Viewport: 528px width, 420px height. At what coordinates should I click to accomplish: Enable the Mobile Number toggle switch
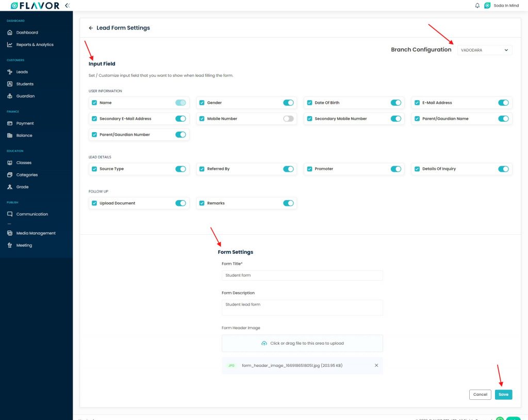(288, 119)
